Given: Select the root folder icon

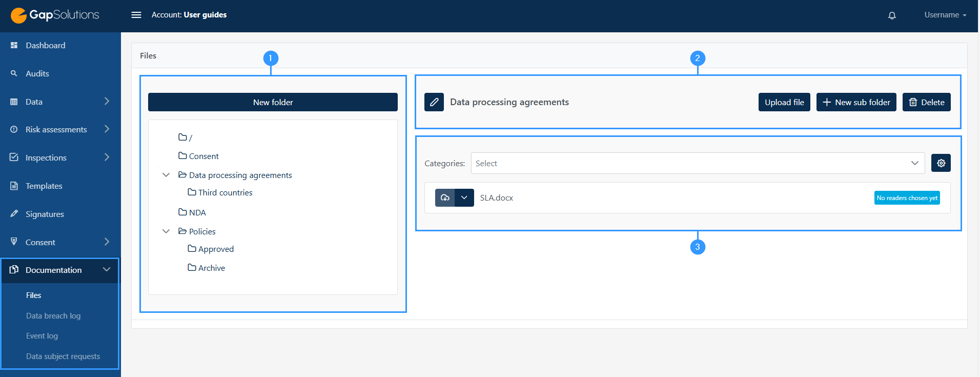Looking at the screenshot, I should tap(182, 137).
